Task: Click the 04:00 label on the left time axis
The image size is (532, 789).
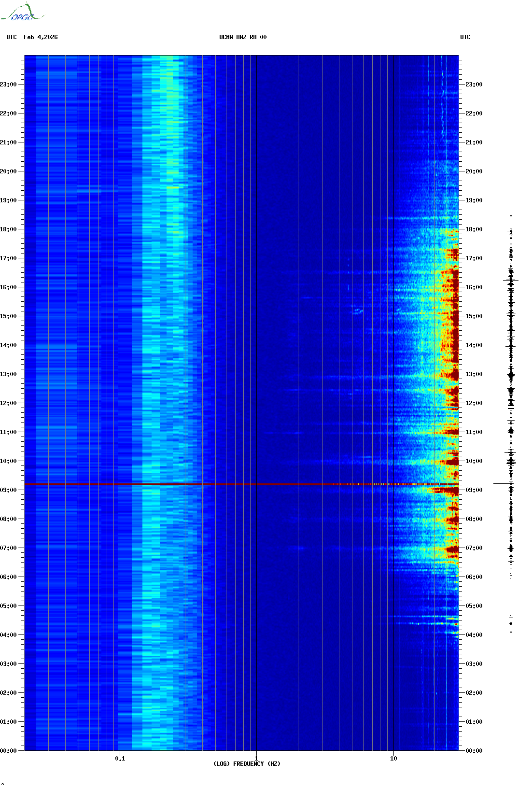Action: click(9, 635)
